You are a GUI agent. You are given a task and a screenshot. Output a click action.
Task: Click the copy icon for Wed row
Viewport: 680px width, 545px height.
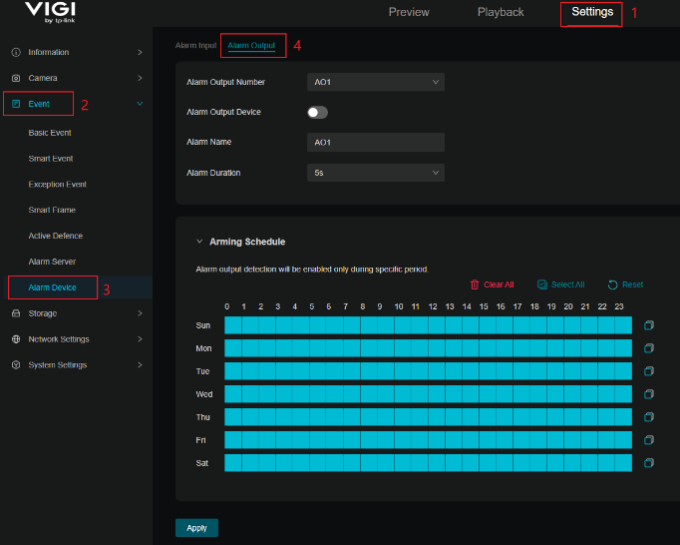click(x=649, y=394)
